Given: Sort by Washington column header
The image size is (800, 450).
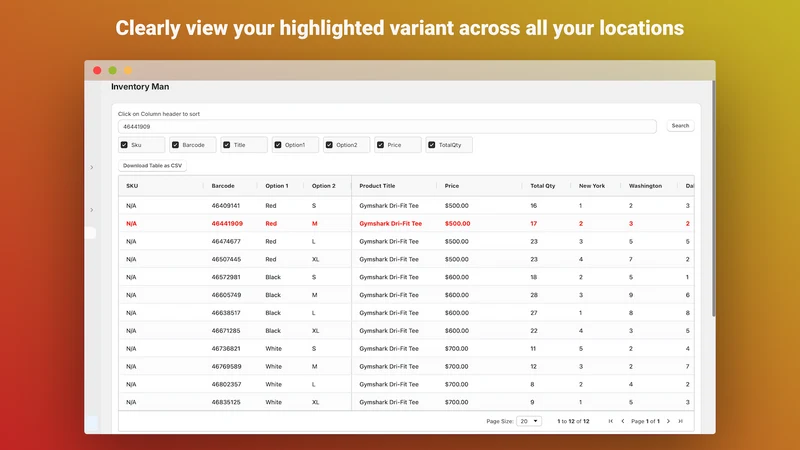Looking at the screenshot, I should coord(645,186).
